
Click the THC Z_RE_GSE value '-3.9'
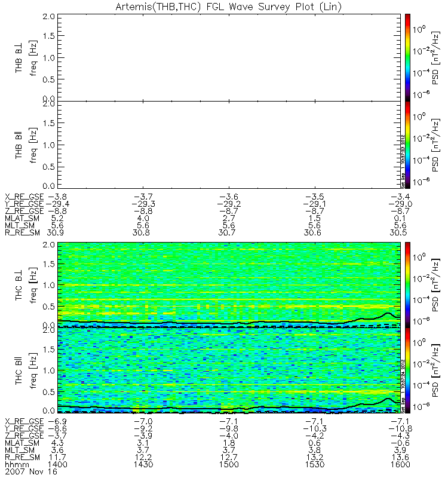(143, 436)
